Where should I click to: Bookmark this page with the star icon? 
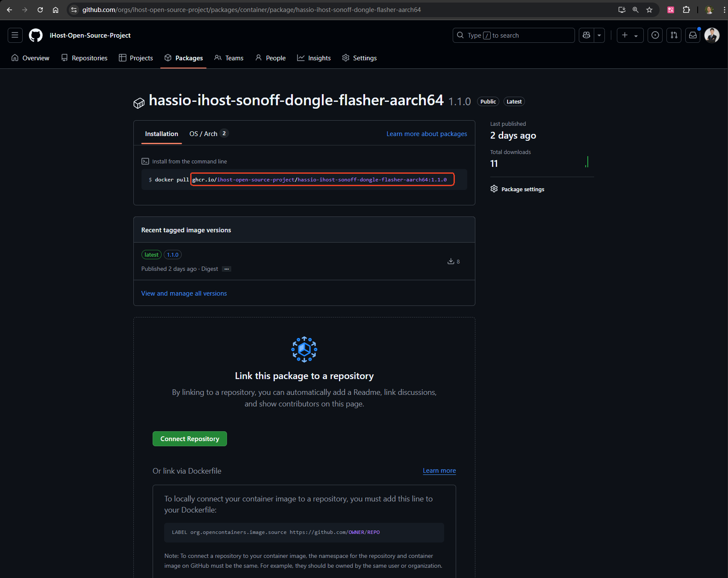click(649, 10)
